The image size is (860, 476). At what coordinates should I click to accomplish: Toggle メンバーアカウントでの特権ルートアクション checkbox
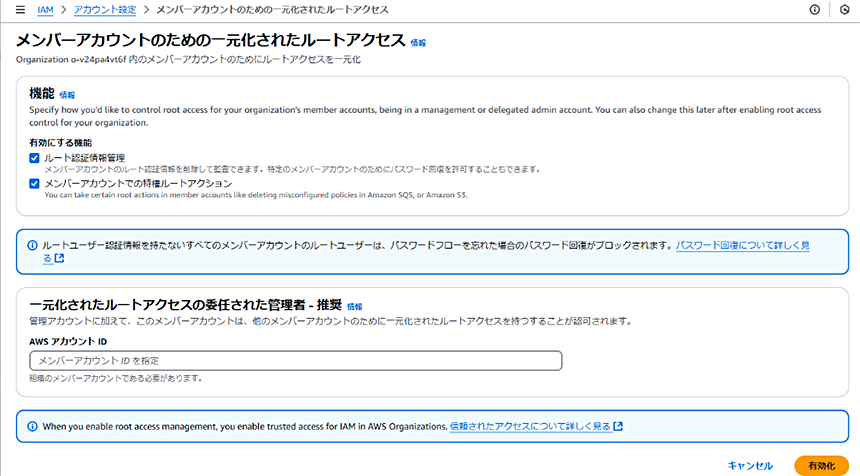coord(34,184)
